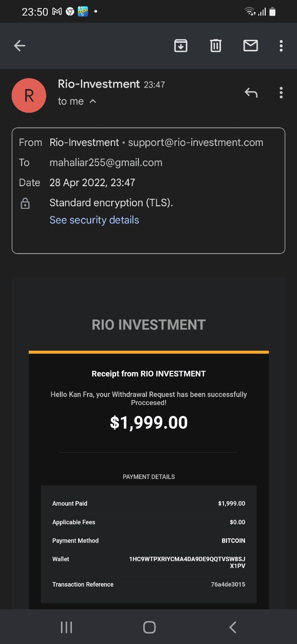Collapse details with the 'to me' chevron

(x=93, y=101)
